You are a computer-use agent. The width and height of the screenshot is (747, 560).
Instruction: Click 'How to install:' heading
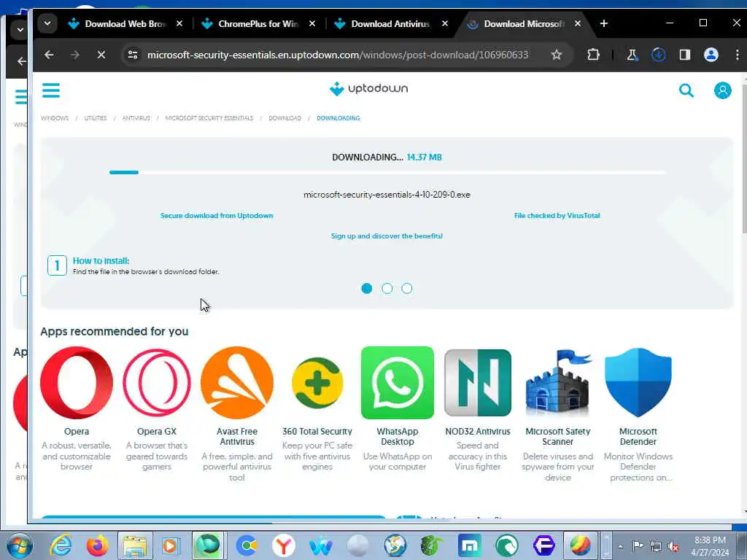click(101, 260)
